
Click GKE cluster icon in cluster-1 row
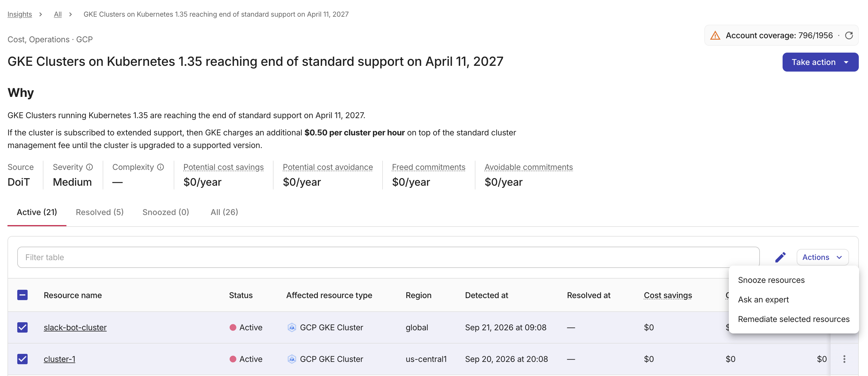292,359
